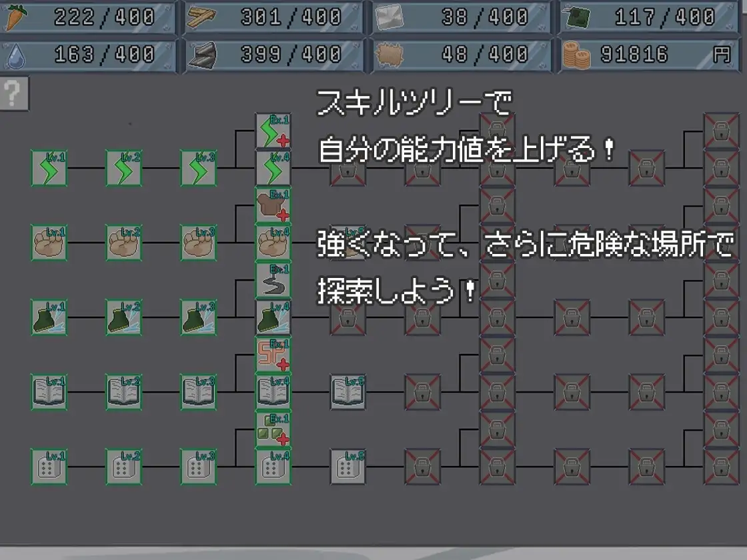Select the Lv.3 boots skill node
Screen dimensions: 747x560
200,318
